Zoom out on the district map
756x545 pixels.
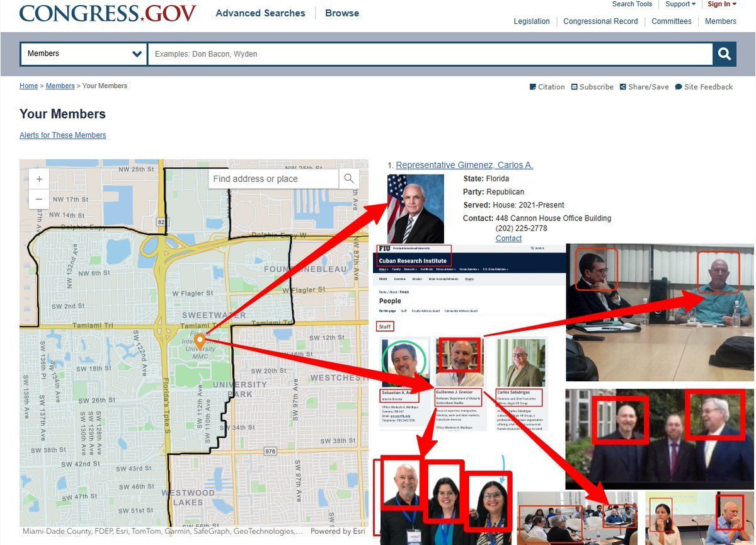tap(39, 199)
